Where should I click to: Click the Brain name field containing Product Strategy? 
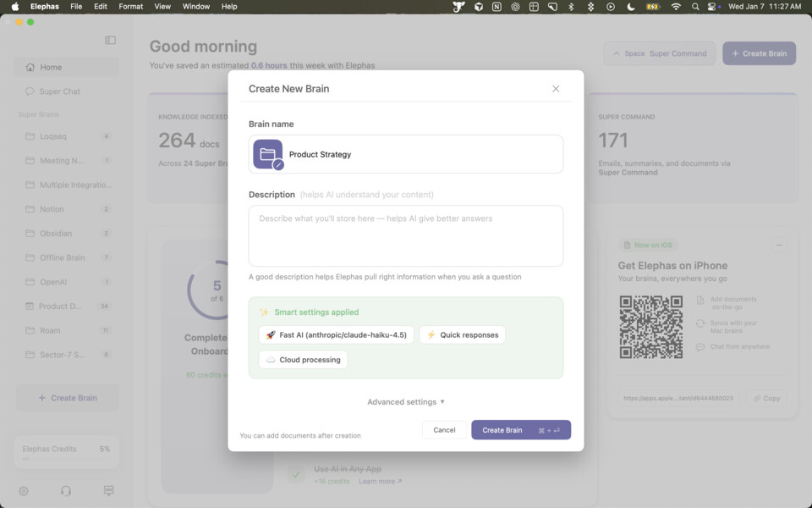405,154
